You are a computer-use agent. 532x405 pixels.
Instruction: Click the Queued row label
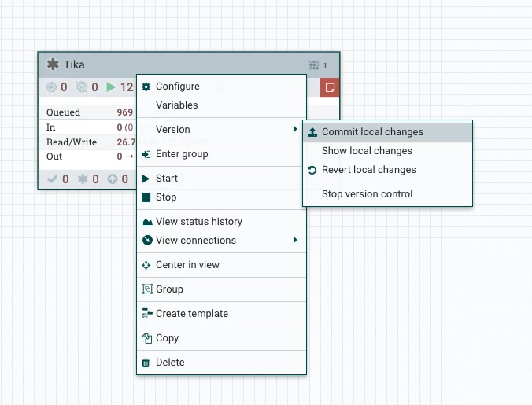coord(63,112)
